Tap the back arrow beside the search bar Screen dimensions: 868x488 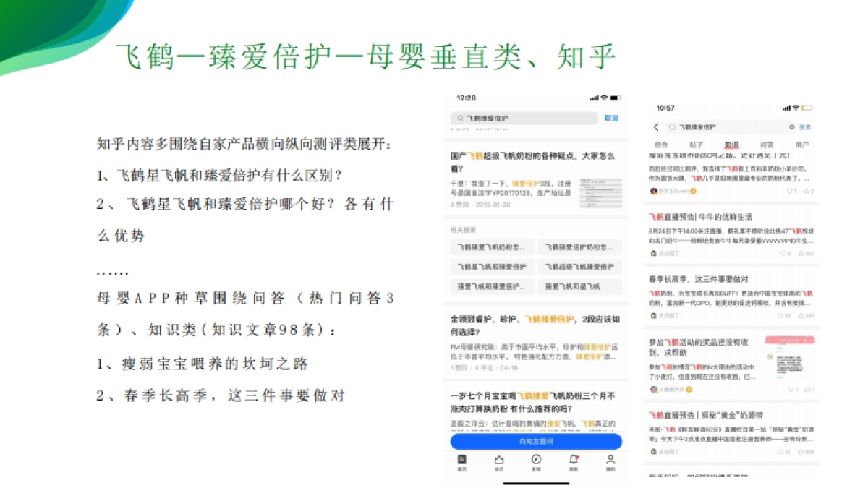click(656, 127)
